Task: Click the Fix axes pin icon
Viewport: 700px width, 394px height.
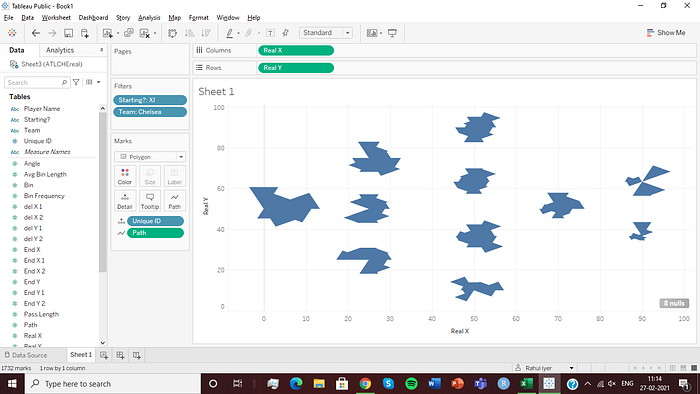Action: click(286, 33)
